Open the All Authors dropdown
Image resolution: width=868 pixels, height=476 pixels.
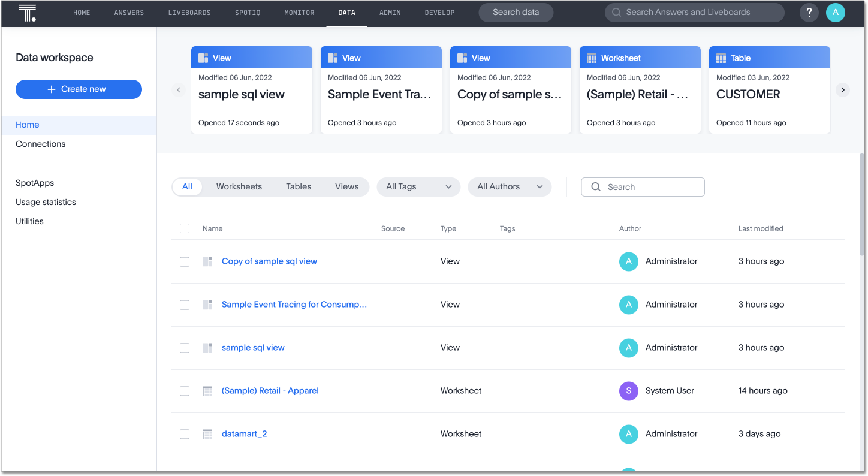click(510, 186)
